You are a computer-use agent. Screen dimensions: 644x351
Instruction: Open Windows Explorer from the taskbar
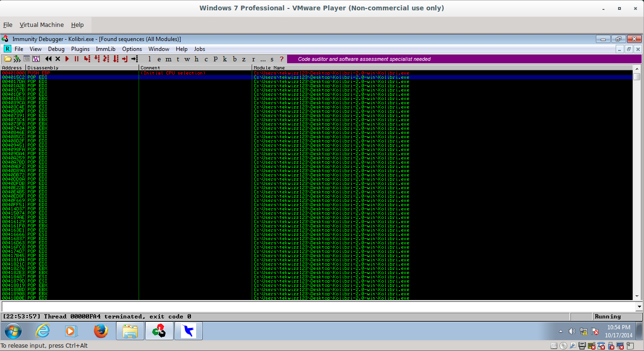(130, 331)
